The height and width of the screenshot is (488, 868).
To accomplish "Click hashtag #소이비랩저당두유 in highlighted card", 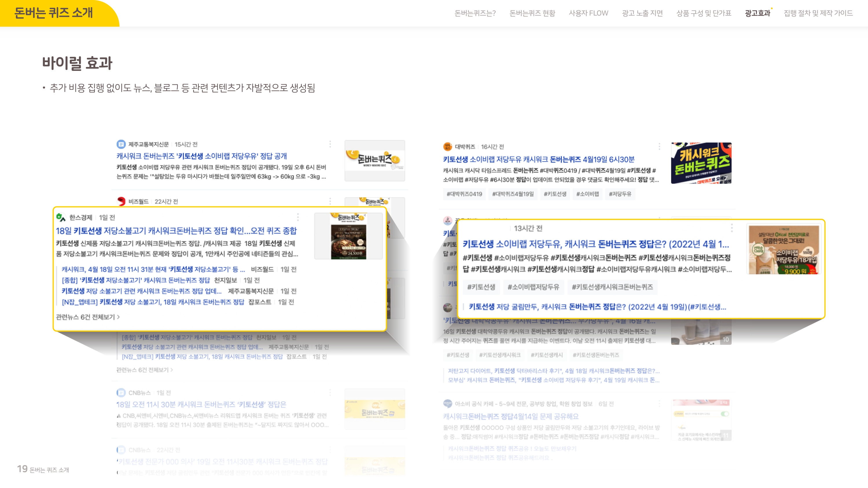I will pyautogui.click(x=533, y=287).
